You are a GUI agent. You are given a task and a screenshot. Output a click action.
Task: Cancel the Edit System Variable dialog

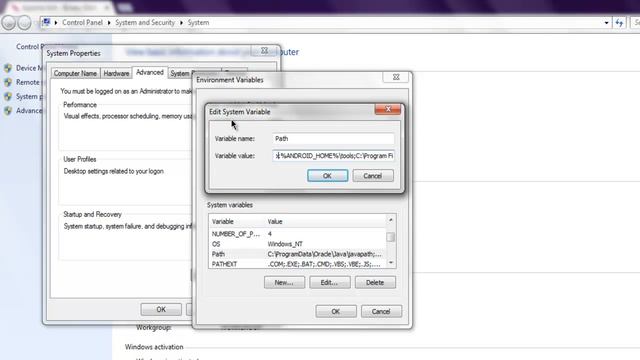coord(373,176)
